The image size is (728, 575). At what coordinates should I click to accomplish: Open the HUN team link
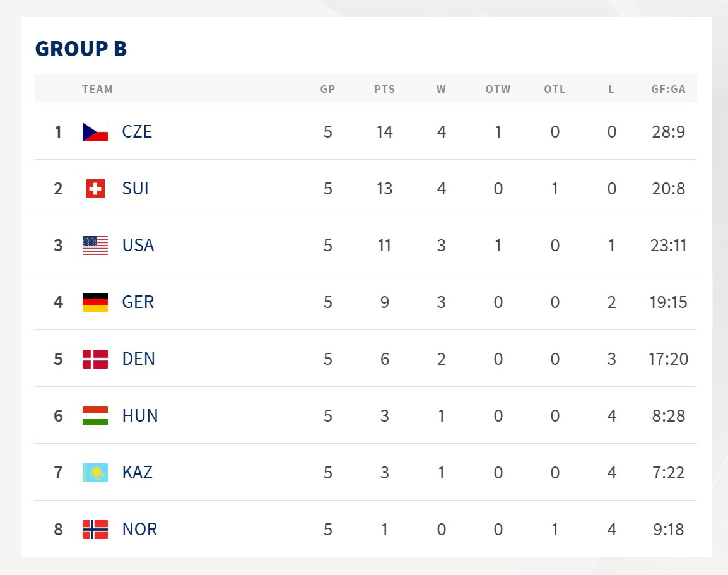point(140,416)
